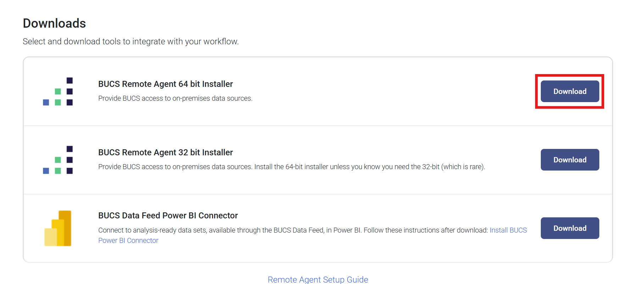Click the topmost dark square in 64 bit logo
The width and height of the screenshot is (644, 284).
70,80
